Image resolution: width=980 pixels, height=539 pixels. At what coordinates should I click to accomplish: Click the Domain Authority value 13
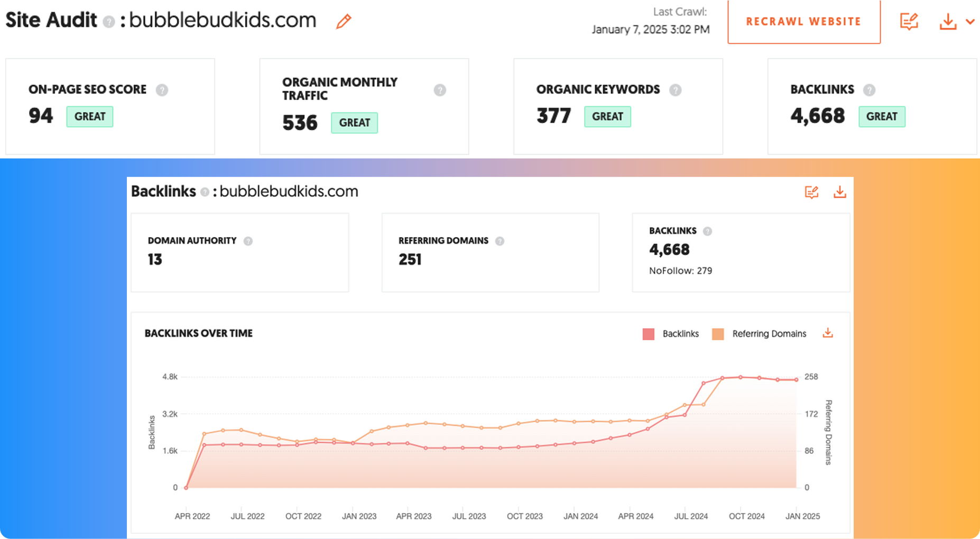coord(155,259)
